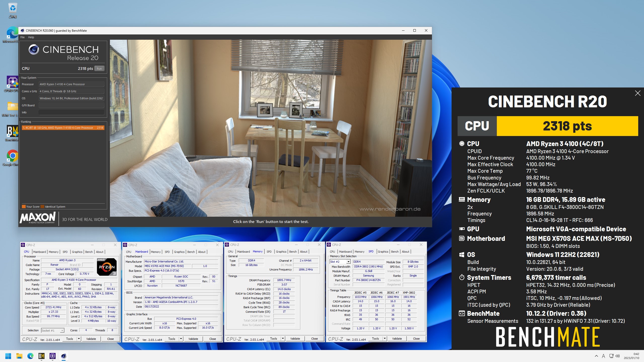Viewport: 644px width, 362px height.
Task: Click Validate in Mainboard CPU-Z window
Action: tap(193, 339)
